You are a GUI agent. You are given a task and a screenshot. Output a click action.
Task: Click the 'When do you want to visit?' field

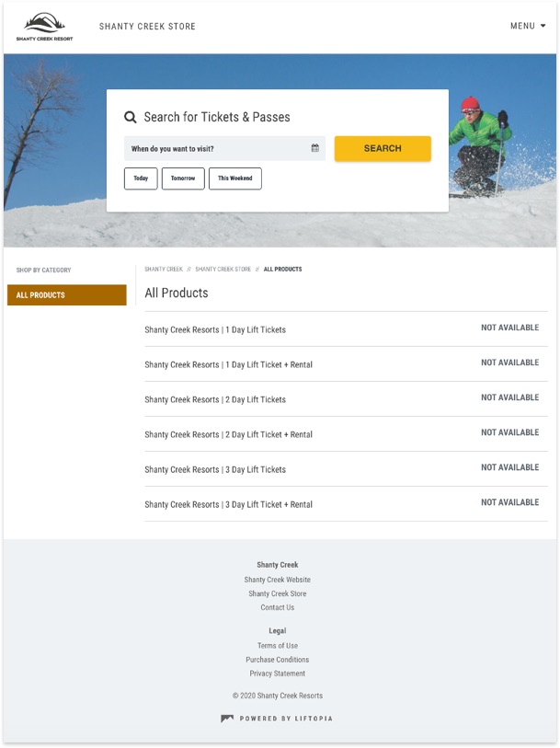224,148
